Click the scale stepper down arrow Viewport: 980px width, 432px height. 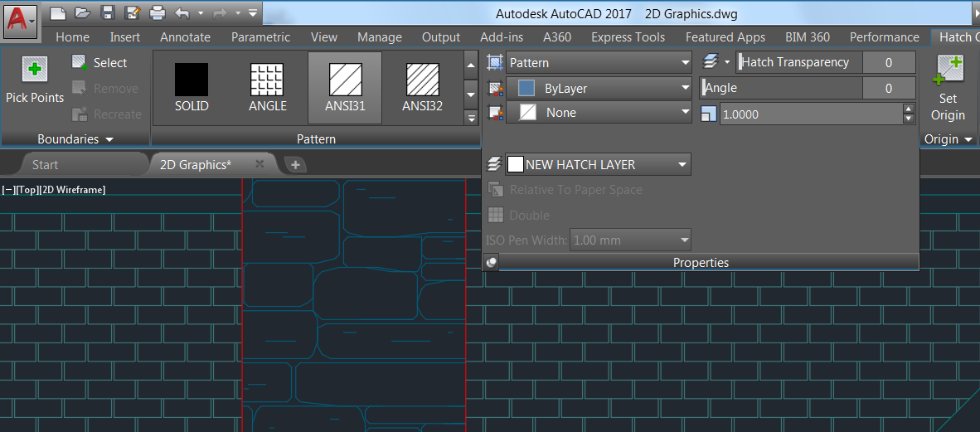[x=909, y=119]
